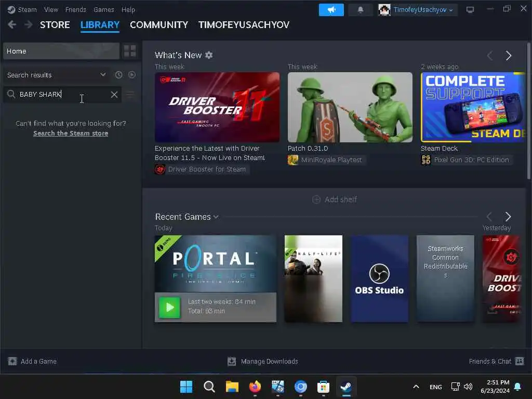The image size is (532, 399).
Task: Open Driver Booster 11 news thumbnail
Action: click(x=217, y=107)
